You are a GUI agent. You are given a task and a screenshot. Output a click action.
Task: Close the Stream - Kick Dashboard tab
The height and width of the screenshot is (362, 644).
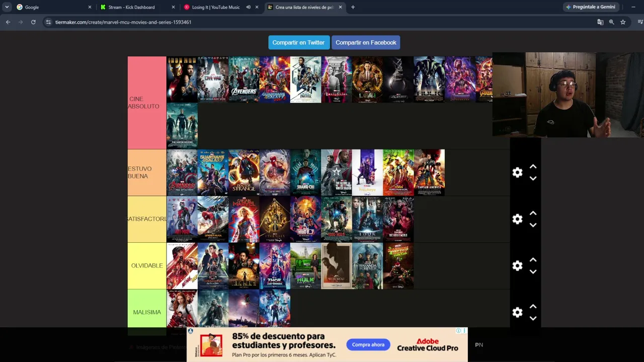(x=173, y=7)
